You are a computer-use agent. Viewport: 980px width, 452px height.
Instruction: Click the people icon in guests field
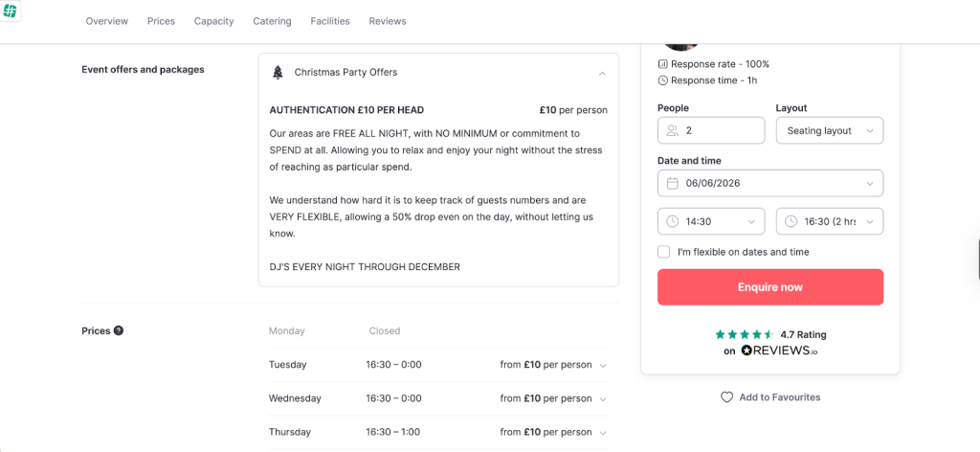[672, 130]
